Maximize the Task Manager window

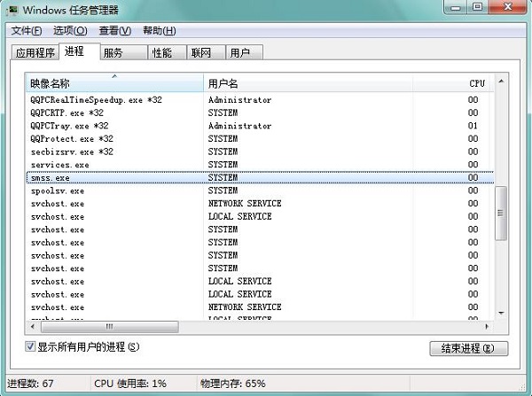[x=477, y=7]
